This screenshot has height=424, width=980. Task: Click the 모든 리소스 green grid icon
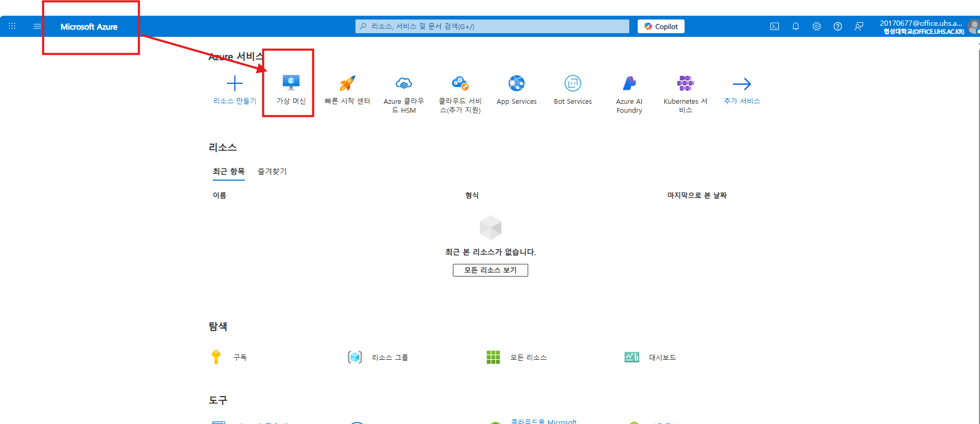(493, 357)
